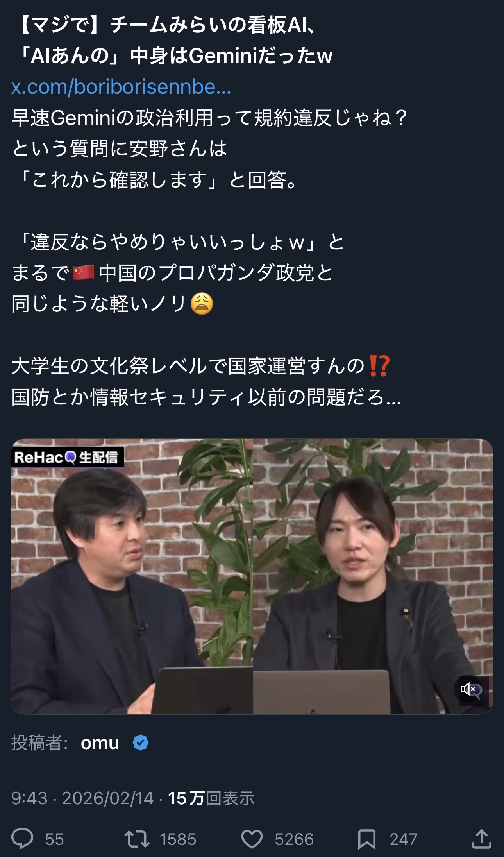Image resolution: width=504 pixels, height=857 pixels.
Task: Tap the ReHacQ 生配信 label on video
Action: (x=67, y=457)
